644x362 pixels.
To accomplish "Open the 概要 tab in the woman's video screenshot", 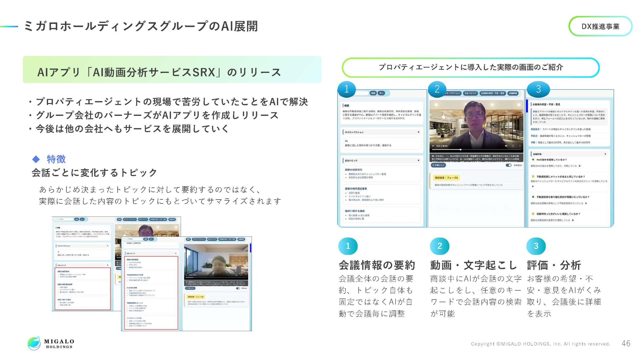I will click(188, 239).
